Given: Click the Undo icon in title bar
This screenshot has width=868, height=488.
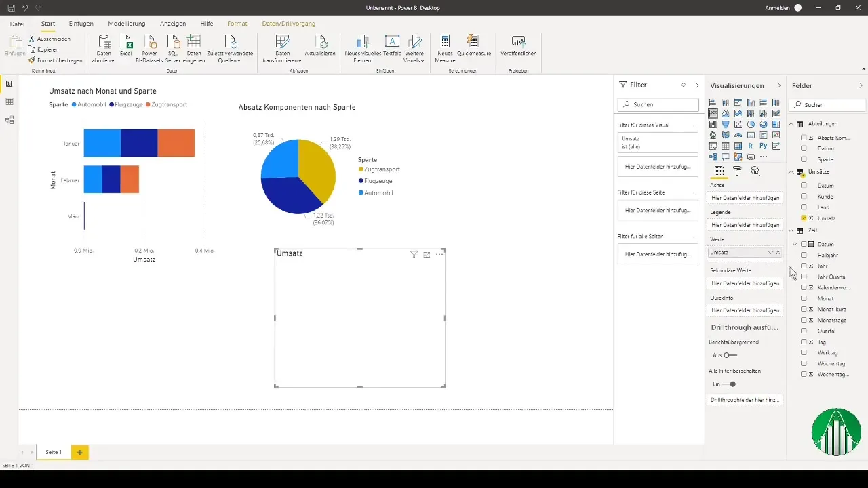Looking at the screenshot, I should (x=24, y=7).
